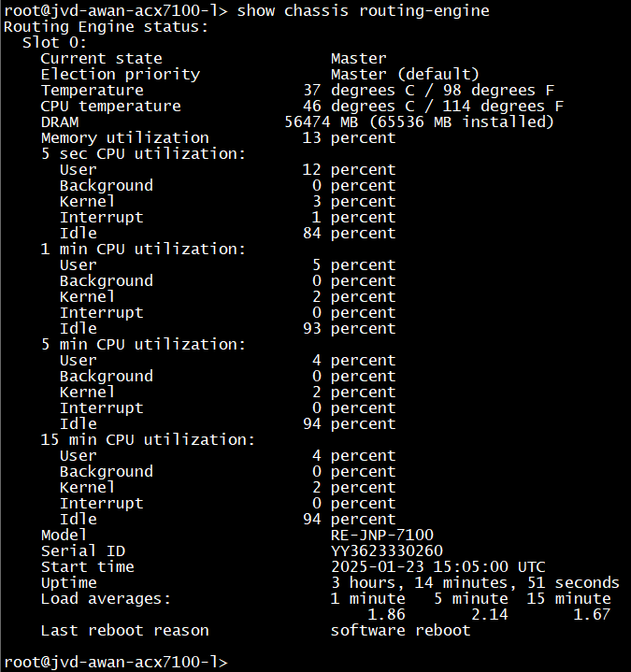Click the 'Slot 0:' line
Viewport: 631px width, 672px height.
[x=54, y=42]
